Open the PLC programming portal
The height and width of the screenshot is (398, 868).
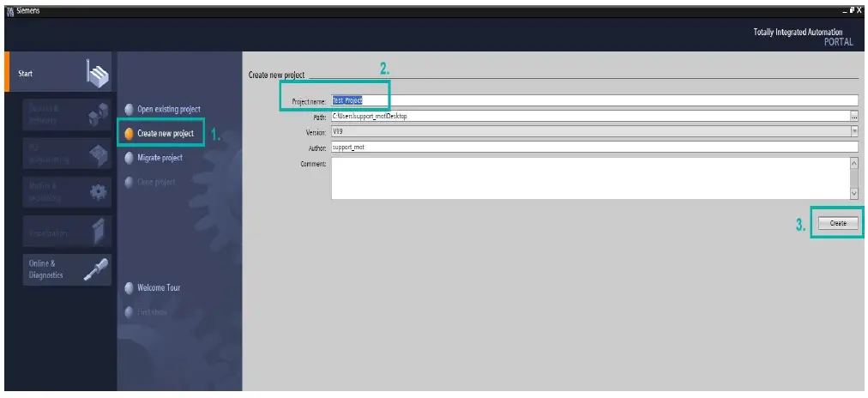point(67,154)
